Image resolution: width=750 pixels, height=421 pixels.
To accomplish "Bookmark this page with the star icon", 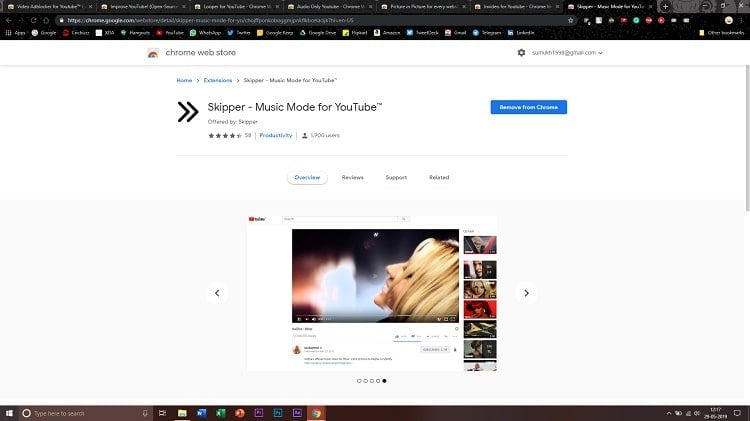I will pos(571,21).
